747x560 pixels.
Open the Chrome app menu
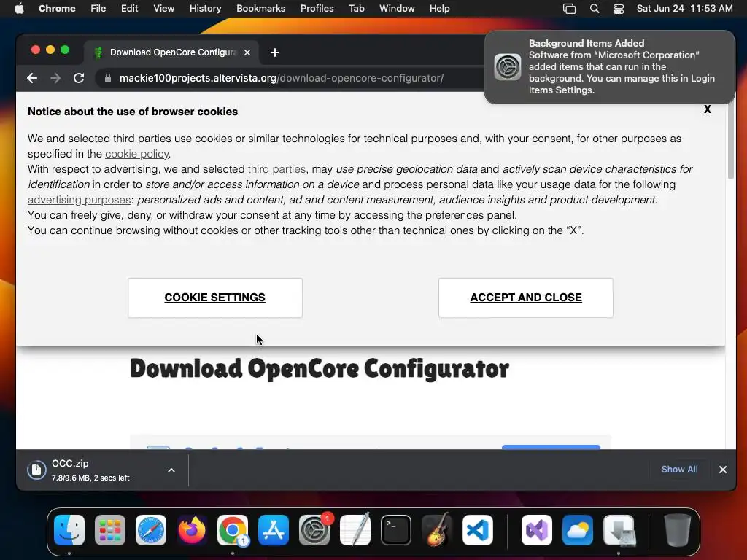(57, 9)
